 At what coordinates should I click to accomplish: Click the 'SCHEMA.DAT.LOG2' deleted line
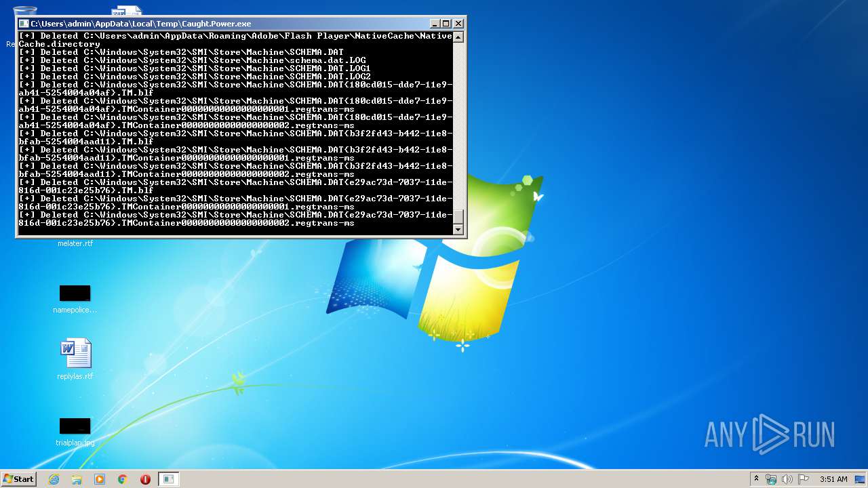tap(195, 77)
